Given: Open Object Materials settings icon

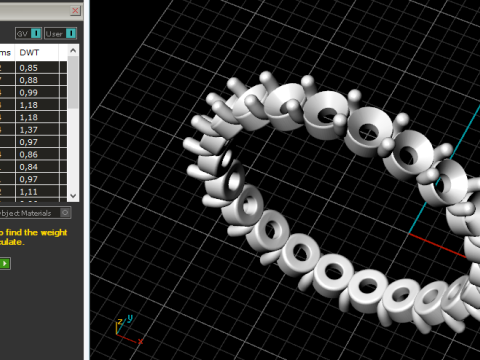Looking at the screenshot, I should (x=65, y=213).
